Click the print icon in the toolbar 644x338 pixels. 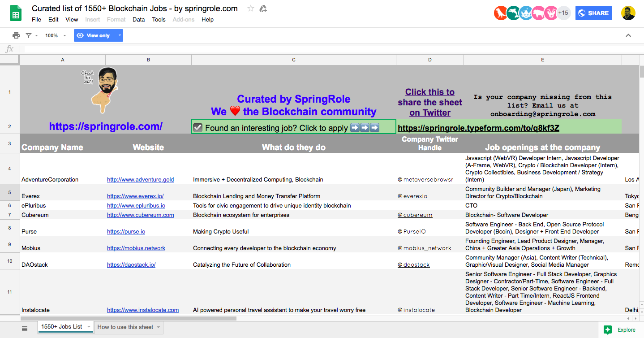[x=16, y=35]
